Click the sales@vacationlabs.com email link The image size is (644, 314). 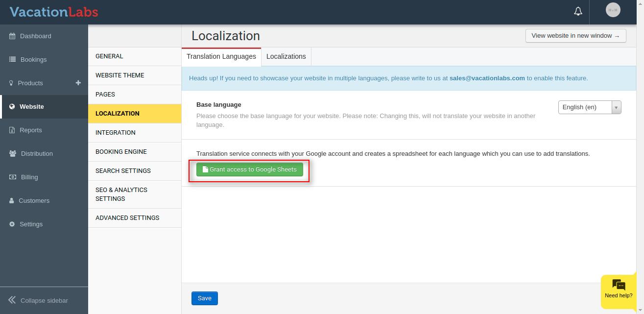point(487,78)
